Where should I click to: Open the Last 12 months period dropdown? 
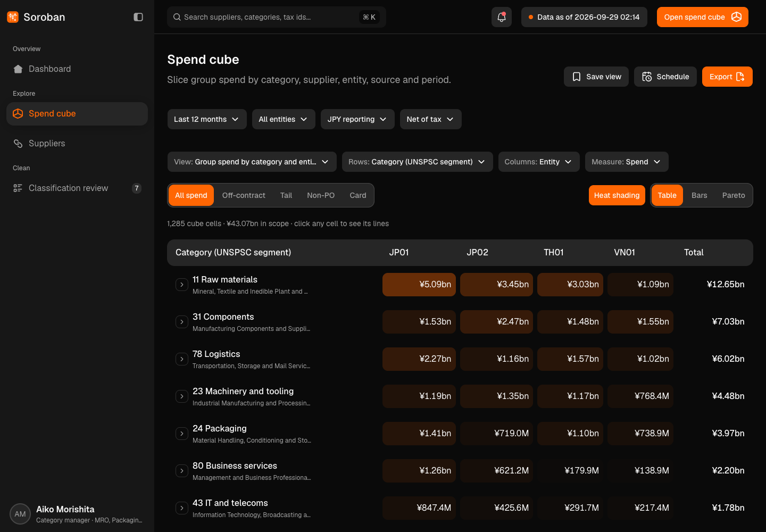point(207,119)
